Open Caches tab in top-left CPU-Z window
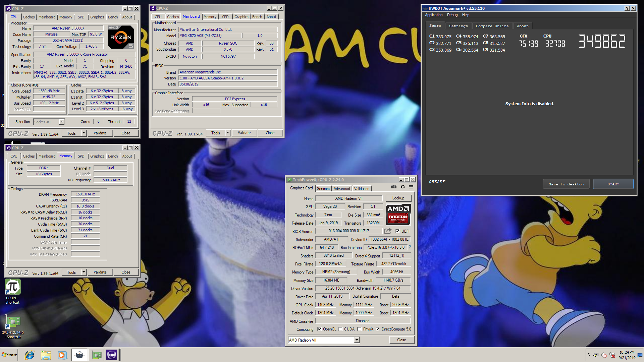 (x=29, y=17)
